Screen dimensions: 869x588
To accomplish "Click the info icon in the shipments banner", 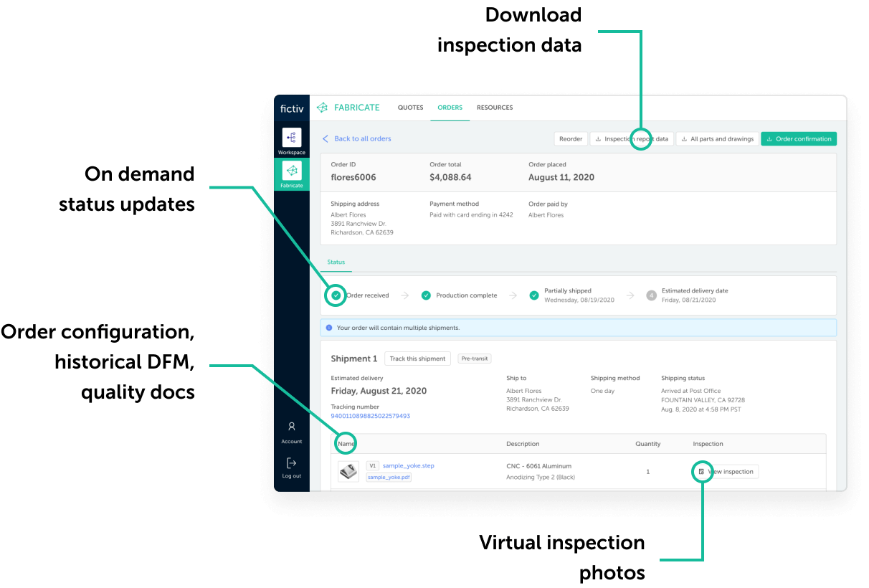I will point(328,327).
